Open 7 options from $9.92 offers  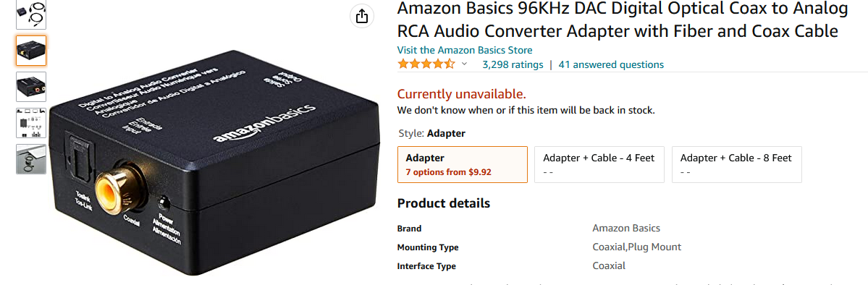point(448,172)
